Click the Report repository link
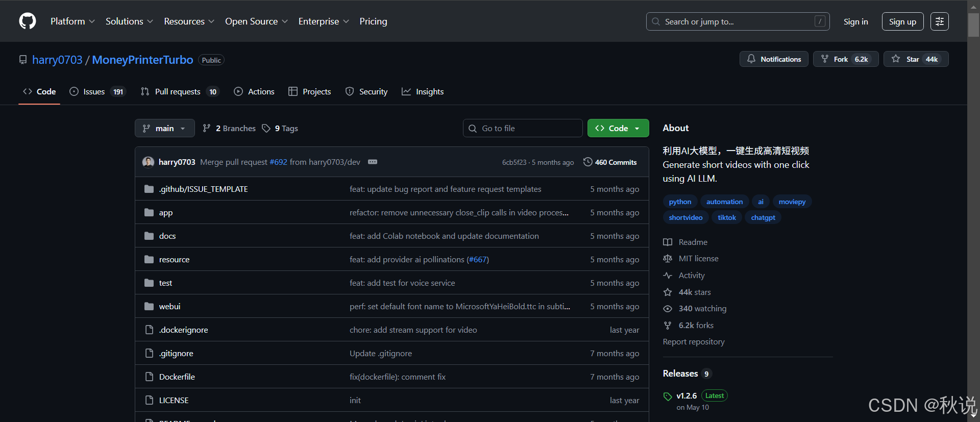980x422 pixels. click(x=694, y=341)
